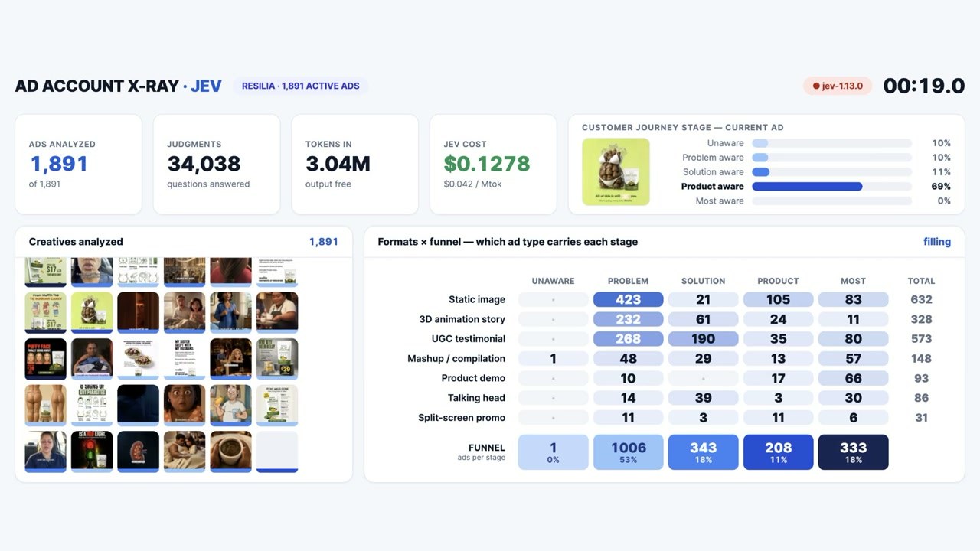Viewport: 980px width, 551px height.
Task: Click the current ad image in Customer Journey Stage
Action: (616, 171)
